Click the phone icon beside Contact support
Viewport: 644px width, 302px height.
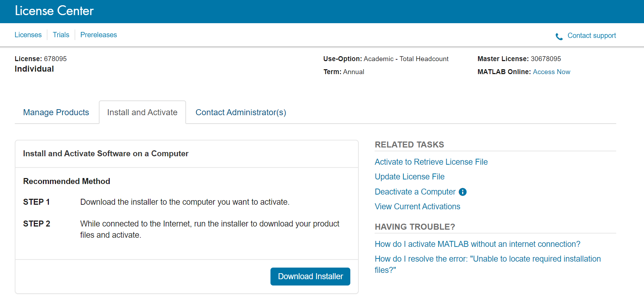(559, 37)
